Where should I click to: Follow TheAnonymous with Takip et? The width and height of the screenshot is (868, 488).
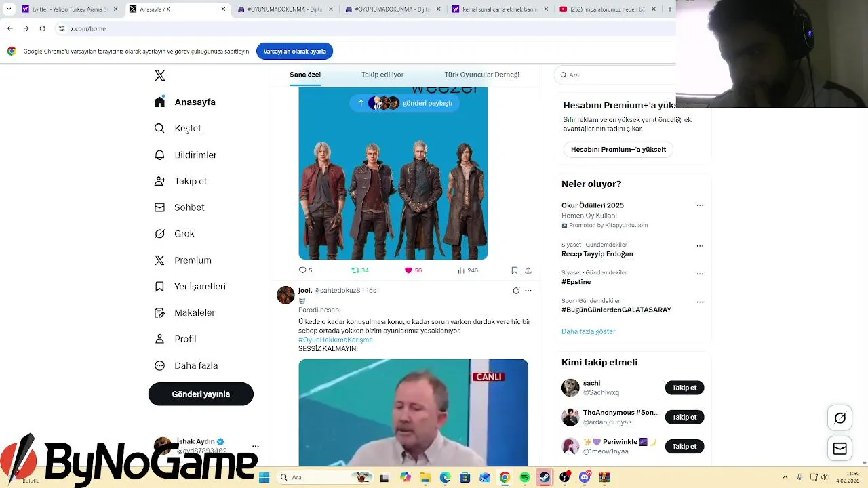point(684,417)
